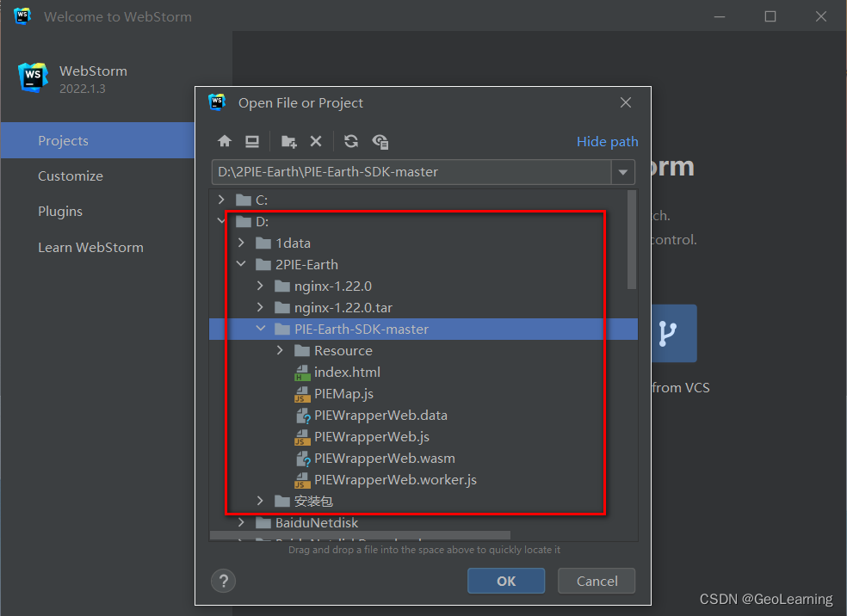847x616 pixels.
Task: Click the Hide path link
Action: point(607,141)
